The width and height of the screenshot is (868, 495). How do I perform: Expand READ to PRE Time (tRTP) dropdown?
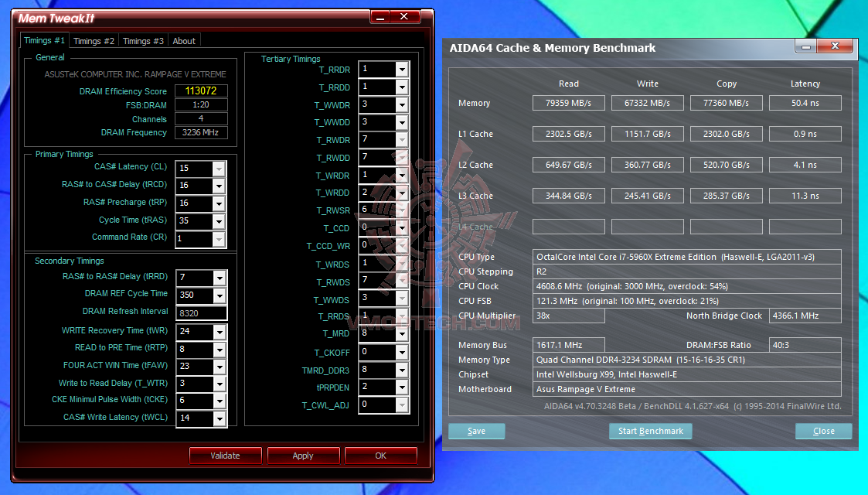point(220,350)
